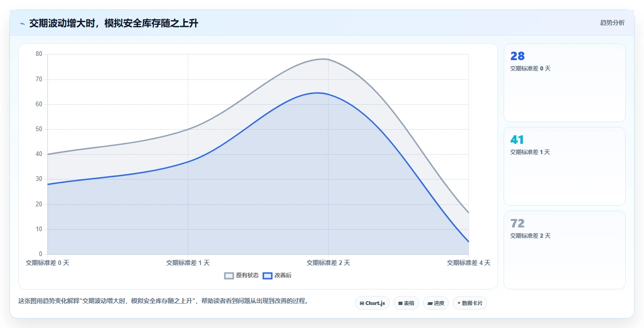Open the card showing value 41
This screenshot has width=644, height=328.
click(x=564, y=166)
